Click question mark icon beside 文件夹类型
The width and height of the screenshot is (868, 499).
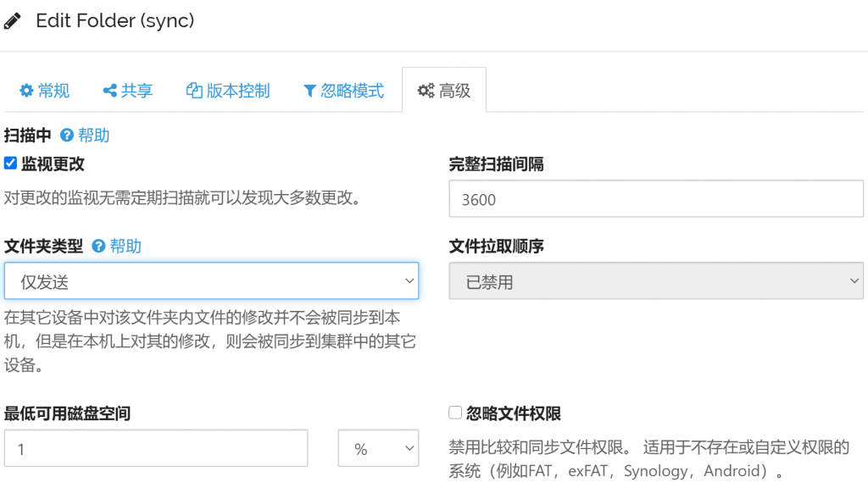point(98,246)
